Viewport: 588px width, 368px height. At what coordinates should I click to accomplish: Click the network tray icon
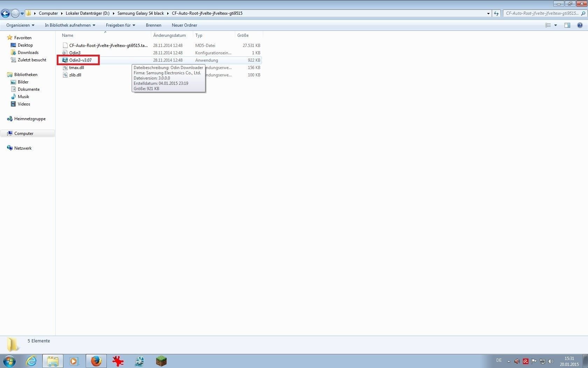coord(542,361)
